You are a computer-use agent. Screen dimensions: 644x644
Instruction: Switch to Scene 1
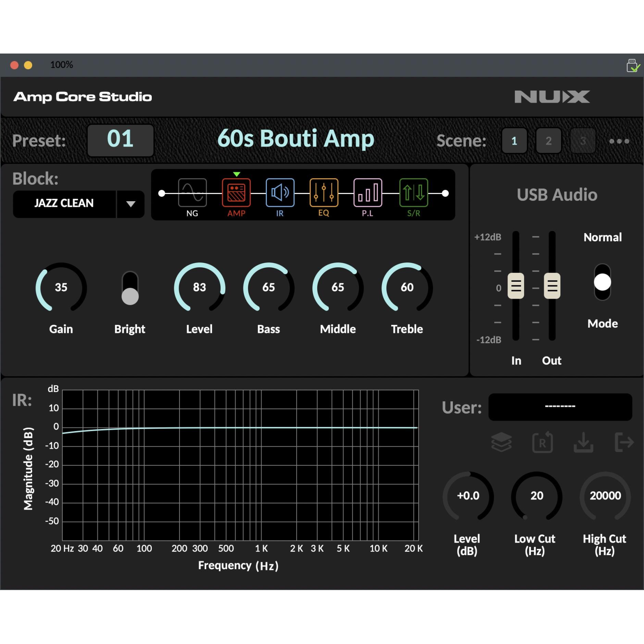pos(514,141)
